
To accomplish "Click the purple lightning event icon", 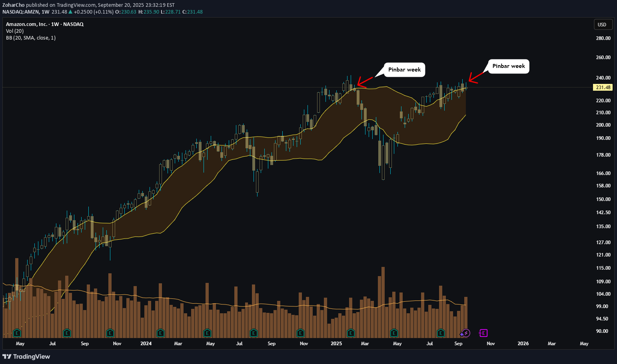I will (x=465, y=333).
